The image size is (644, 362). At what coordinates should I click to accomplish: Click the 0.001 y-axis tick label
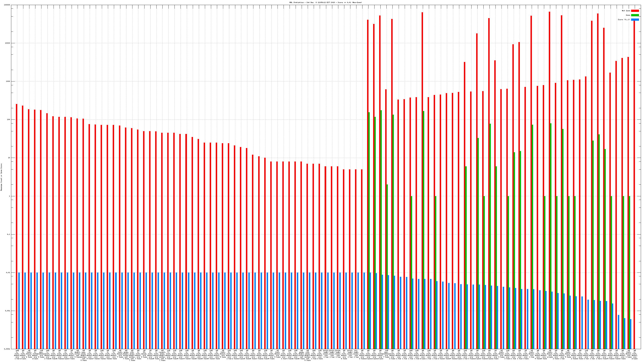click(8, 311)
